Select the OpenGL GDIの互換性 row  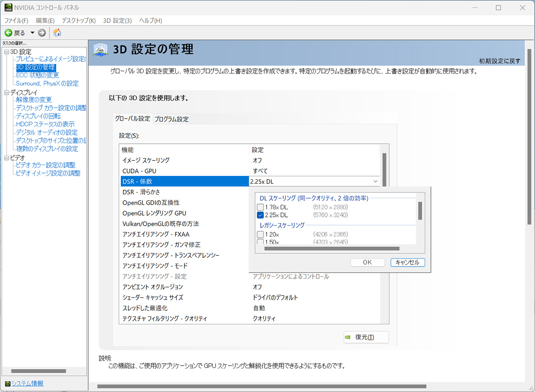[x=184, y=203]
